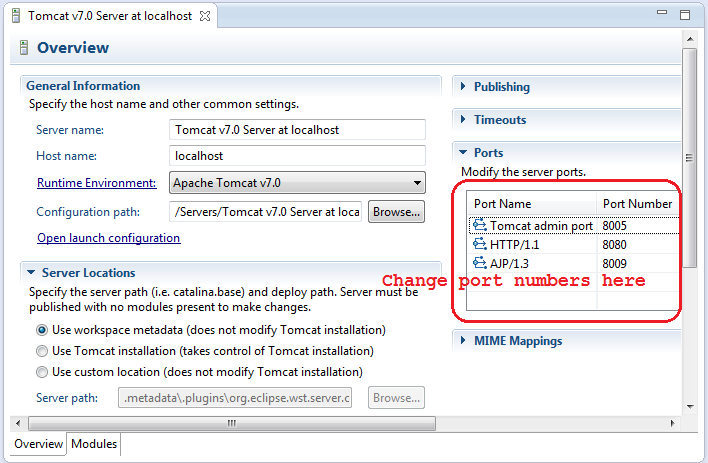708x463 pixels.
Task: Click the AJP/1.3 port row icon
Action: click(x=480, y=263)
